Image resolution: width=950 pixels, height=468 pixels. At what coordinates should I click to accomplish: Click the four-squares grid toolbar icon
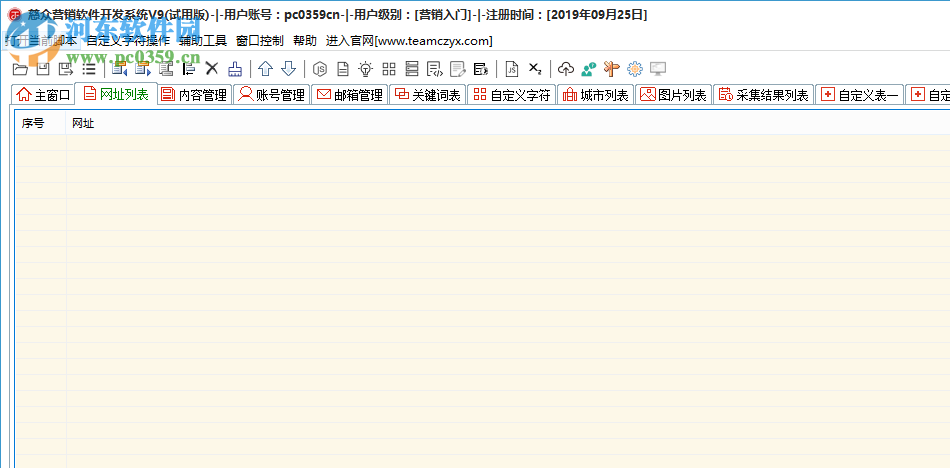388,69
